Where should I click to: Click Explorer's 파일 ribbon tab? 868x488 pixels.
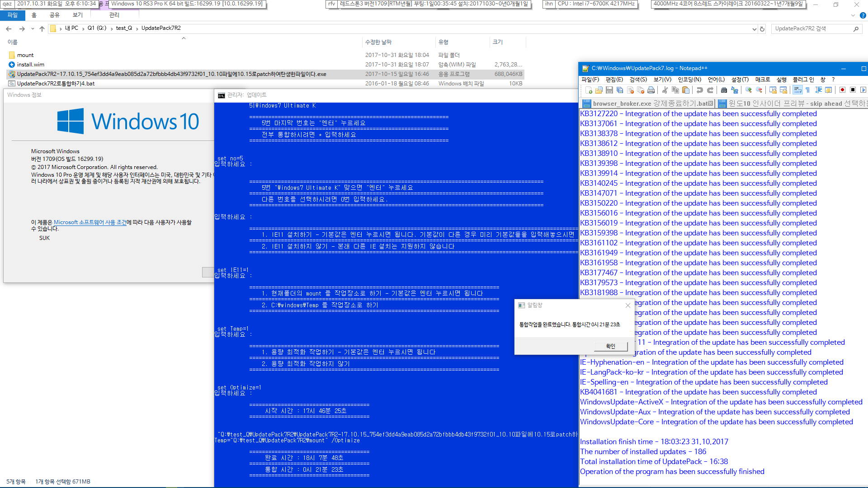[x=13, y=15]
